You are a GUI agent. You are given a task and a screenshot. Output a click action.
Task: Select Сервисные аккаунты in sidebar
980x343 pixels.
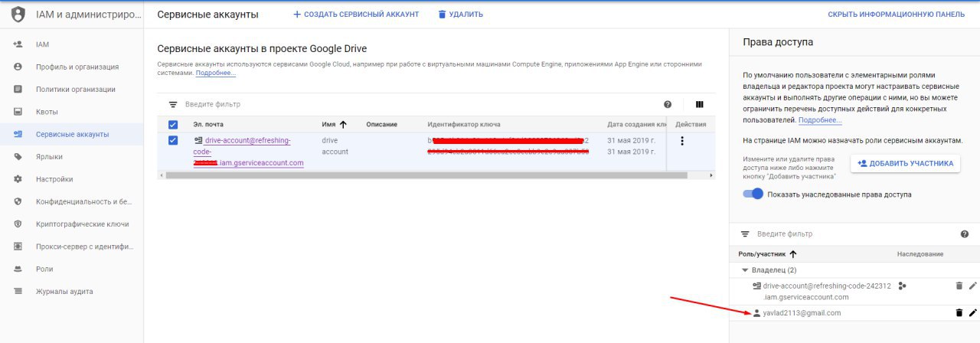[72, 134]
